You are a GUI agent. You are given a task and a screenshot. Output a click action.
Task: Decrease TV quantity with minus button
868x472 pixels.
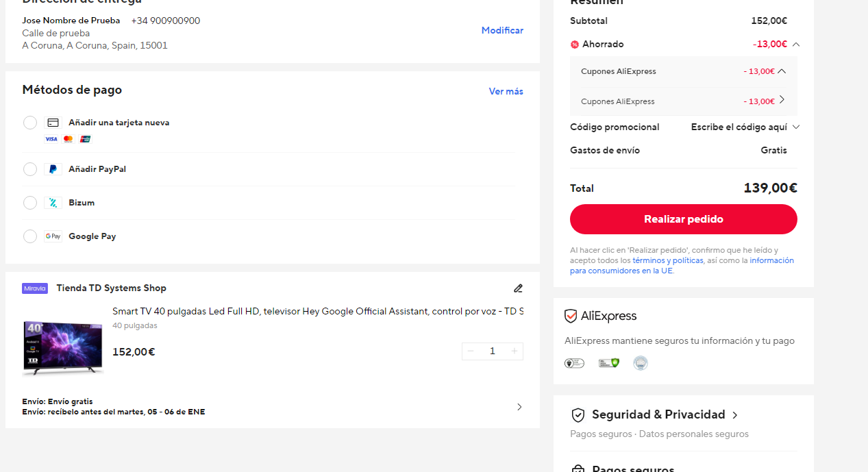471,351
